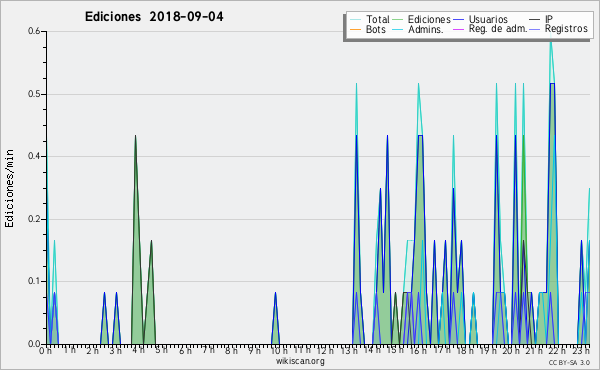Click the Bots orange legend line
The width and height of the screenshot is (600, 370).
[x=355, y=29]
